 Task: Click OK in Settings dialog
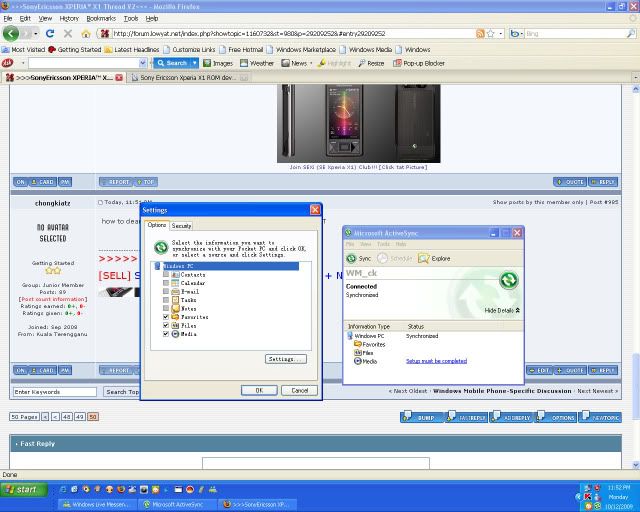259,390
